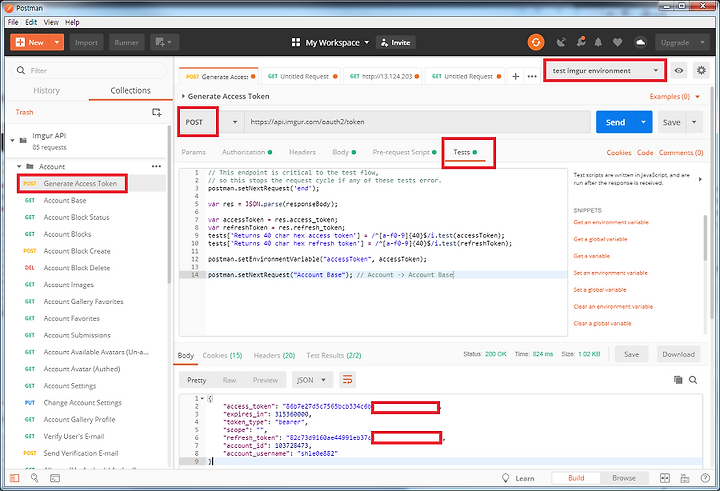Click the Invite button
720x491 pixels.
[395, 42]
